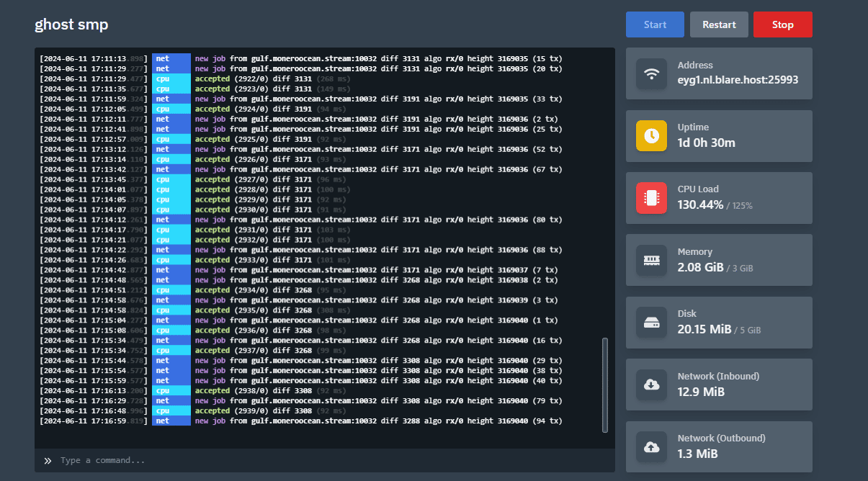Click the CPU Load 130.44% value
This screenshot has width=868, height=481.
pos(700,204)
